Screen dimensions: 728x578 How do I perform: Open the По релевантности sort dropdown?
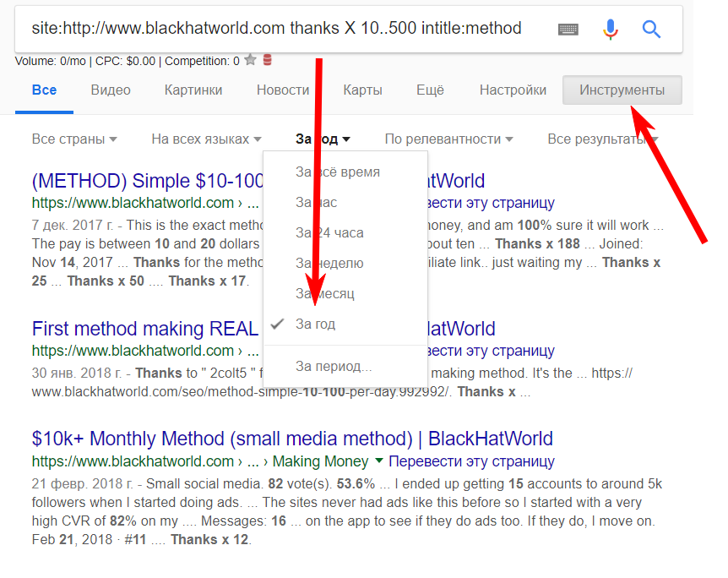point(448,139)
